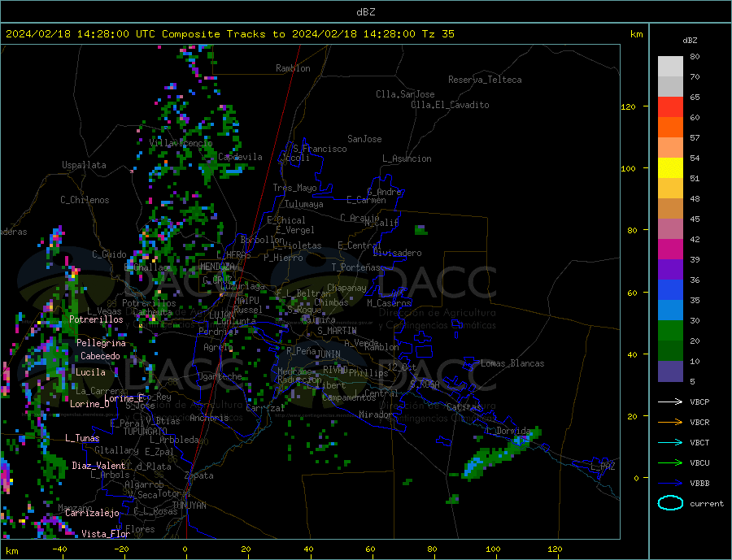
Task: Pick the purple swatch between 39 and 36
Action: coord(670,270)
